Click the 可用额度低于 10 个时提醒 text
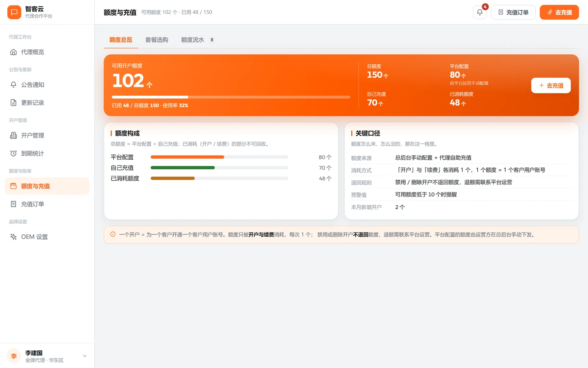Viewport: 588px width, 368px height. pyautogui.click(x=426, y=195)
